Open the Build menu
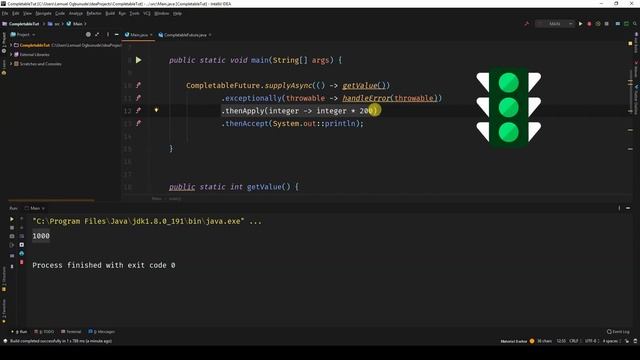This screenshot has height=360, width=640. coord(110,13)
